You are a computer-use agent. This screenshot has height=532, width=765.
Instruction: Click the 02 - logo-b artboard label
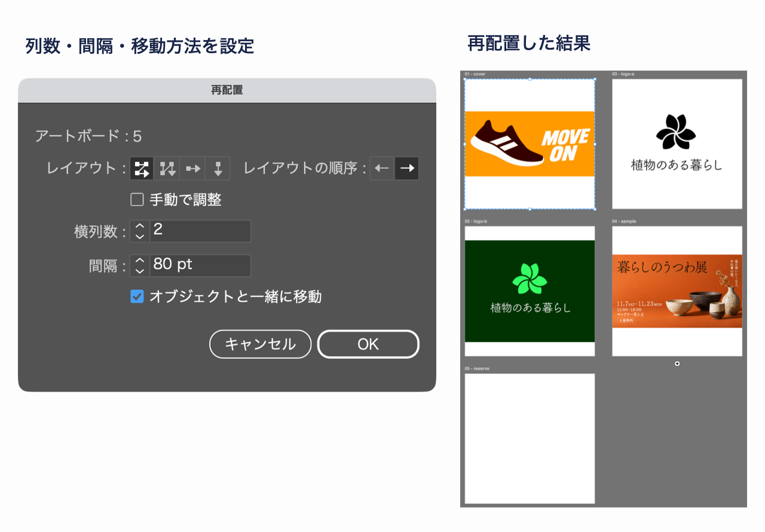coord(476,221)
